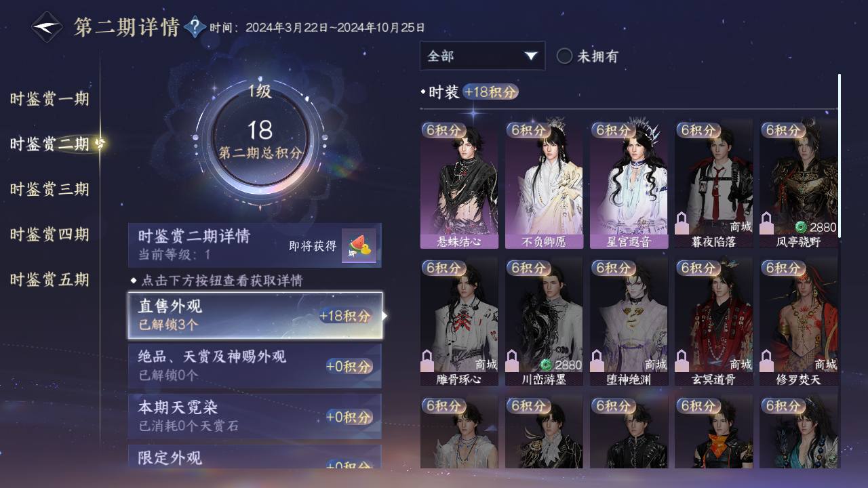Click the lock icon on 暮夜陷落 outfit

pyautogui.click(x=682, y=222)
